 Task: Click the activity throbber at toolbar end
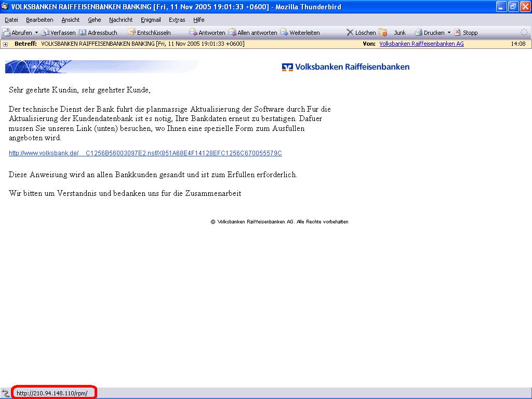pyautogui.click(x=524, y=32)
